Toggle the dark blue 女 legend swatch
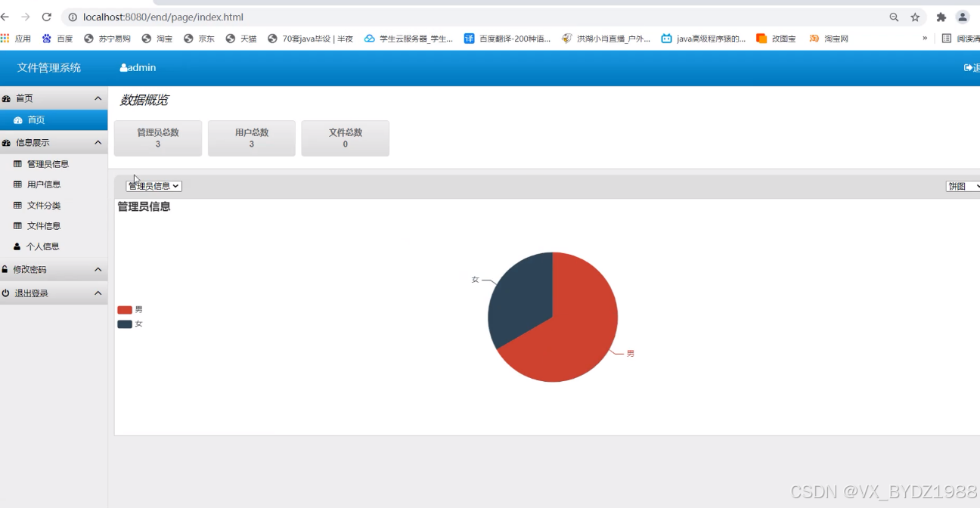Viewport: 980px width, 508px height. tap(125, 324)
